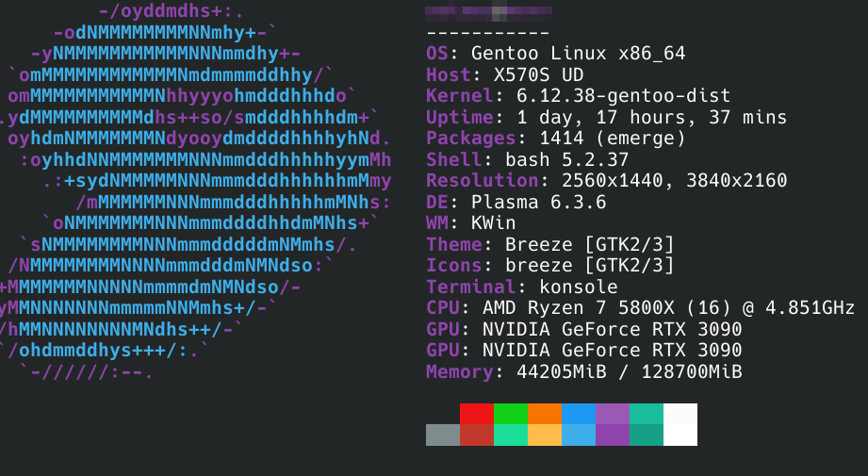Click the 'Host: X570S UD' line
The height and width of the screenshot is (476, 868).
pyautogui.click(x=505, y=74)
